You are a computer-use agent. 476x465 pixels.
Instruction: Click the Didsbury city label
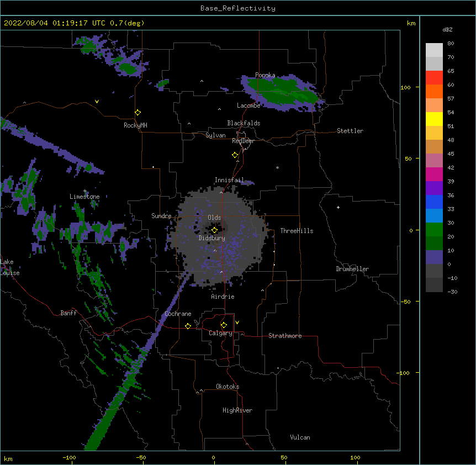pos(212,238)
